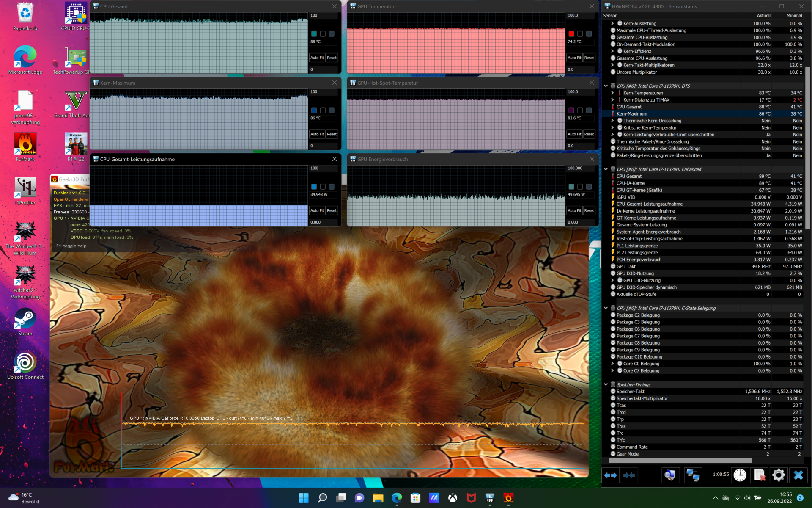Click Minimal column header
The height and width of the screenshot is (508, 812).
pos(794,16)
